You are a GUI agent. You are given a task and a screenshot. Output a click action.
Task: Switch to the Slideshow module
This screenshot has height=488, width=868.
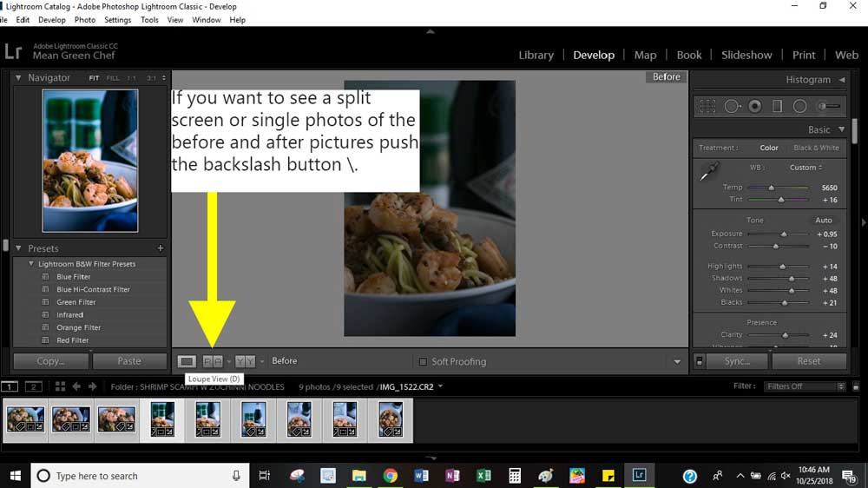tap(746, 55)
